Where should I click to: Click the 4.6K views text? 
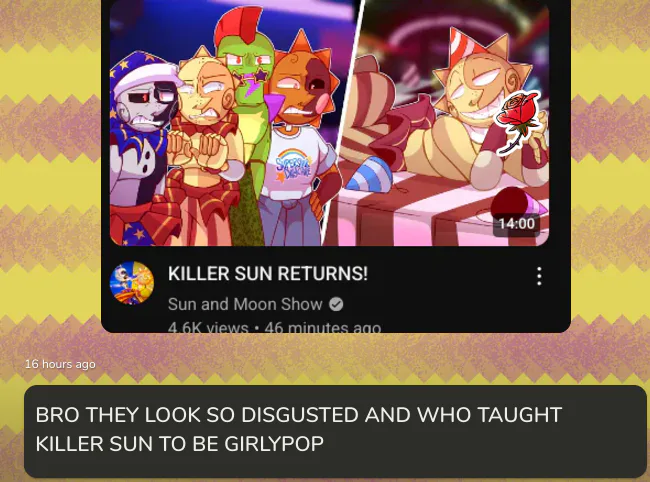click(x=208, y=327)
